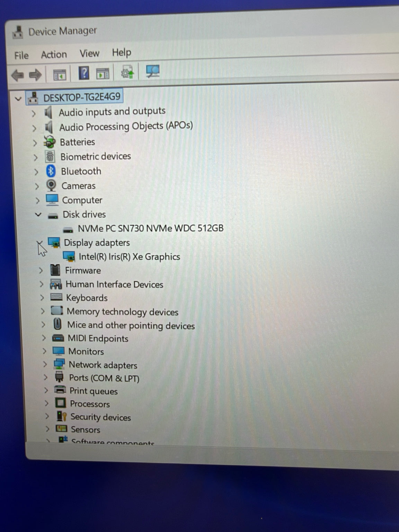The image size is (399, 532).
Task: Click the MIDI Endpoints icon
Action: pos(58,338)
